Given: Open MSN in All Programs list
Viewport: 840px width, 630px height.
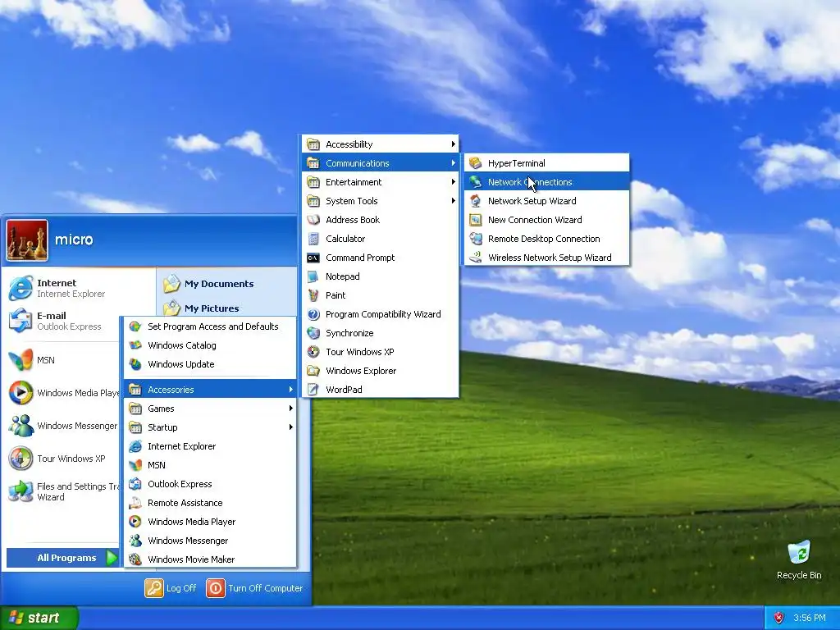Looking at the screenshot, I should point(210,465).
